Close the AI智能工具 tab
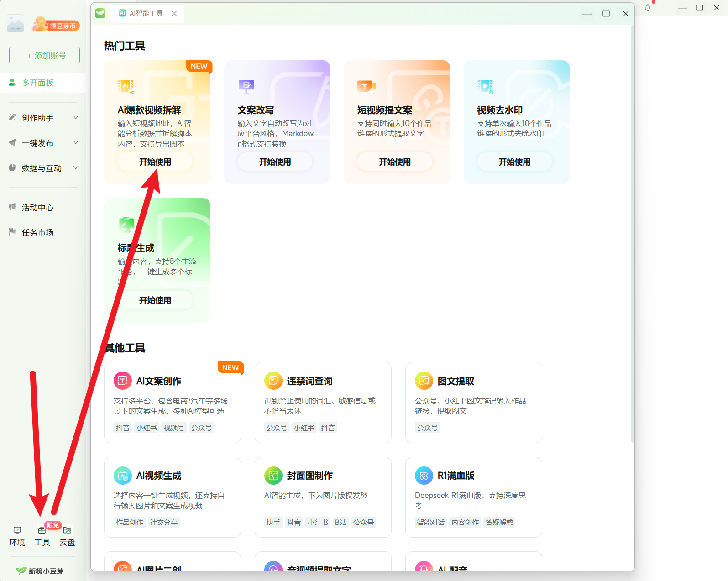This screenshot has height=581, width=728. [x=174, y=14]
